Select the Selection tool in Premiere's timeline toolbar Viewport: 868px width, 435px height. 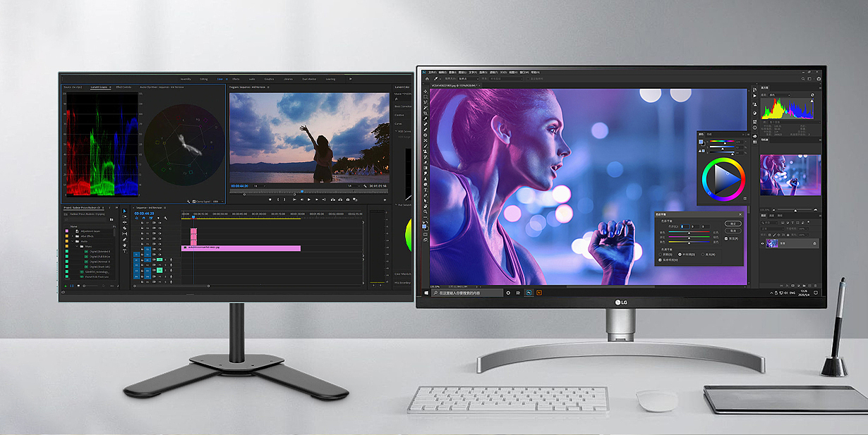point(124,211)
